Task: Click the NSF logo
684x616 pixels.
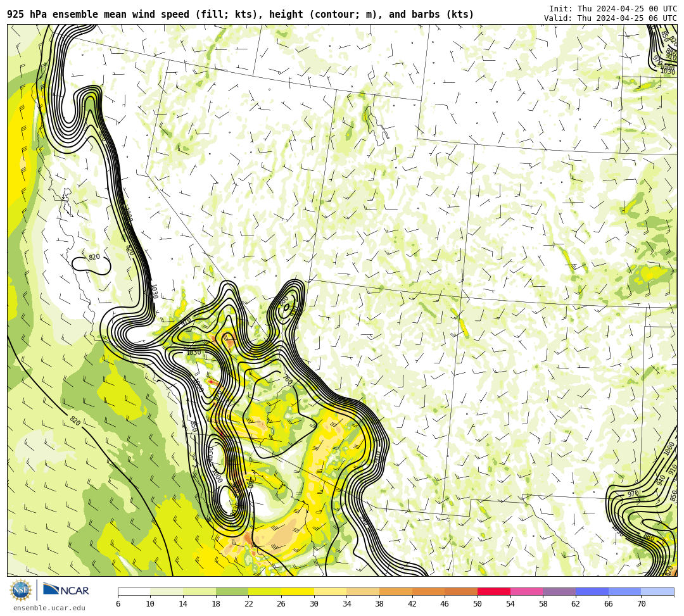Action: point(20,591)
